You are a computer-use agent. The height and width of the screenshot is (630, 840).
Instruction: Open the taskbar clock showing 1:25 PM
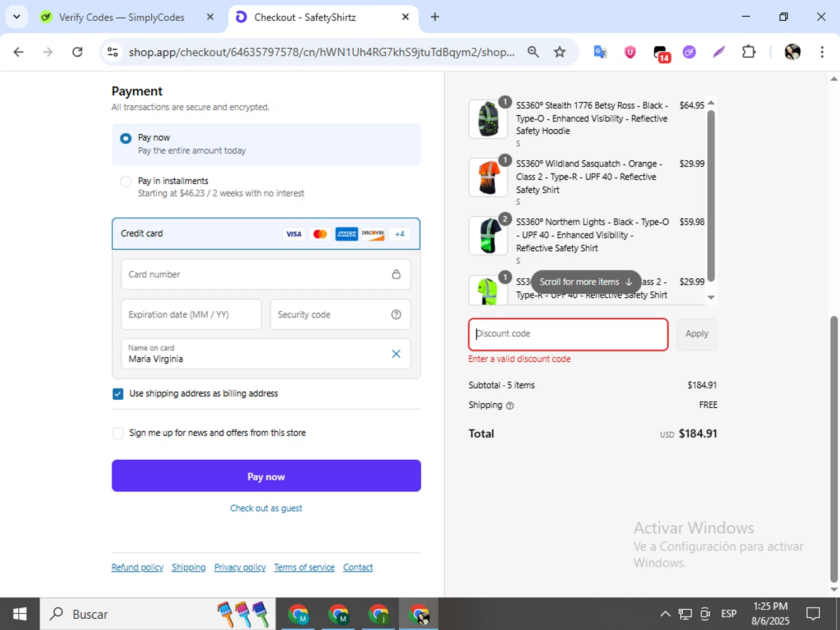pos(771,614)
